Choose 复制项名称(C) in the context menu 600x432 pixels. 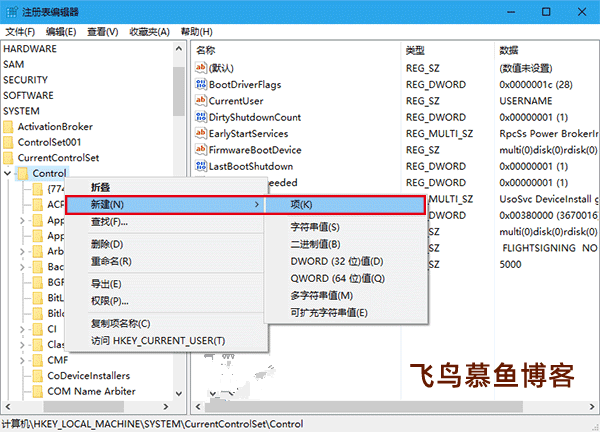pos(165,324)
